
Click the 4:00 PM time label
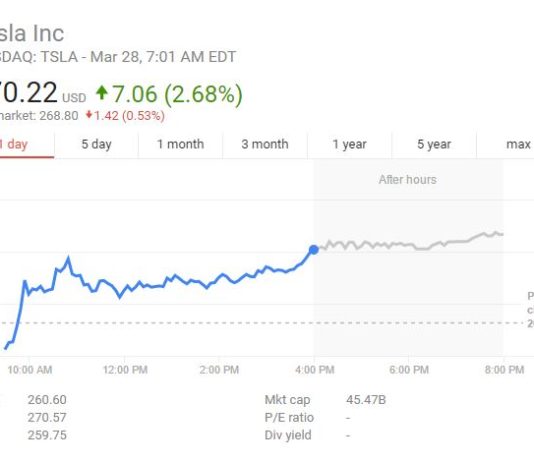click(x=315, y=370)
